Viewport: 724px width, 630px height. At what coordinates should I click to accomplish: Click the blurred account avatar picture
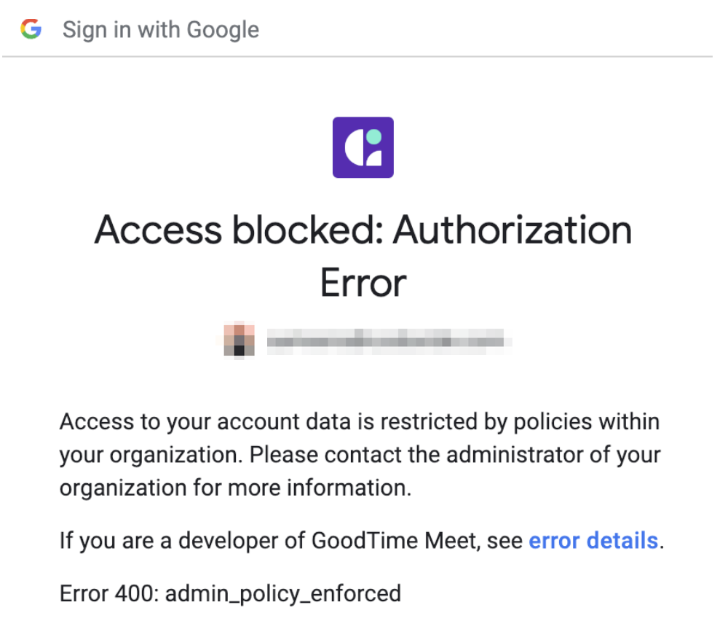239,340
